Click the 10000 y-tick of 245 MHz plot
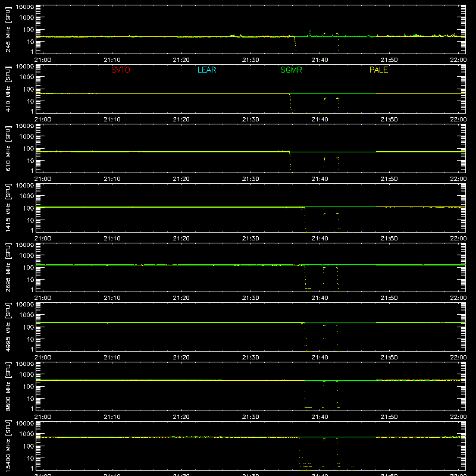This screenshot has width=476, height=476. pos(25,7)
